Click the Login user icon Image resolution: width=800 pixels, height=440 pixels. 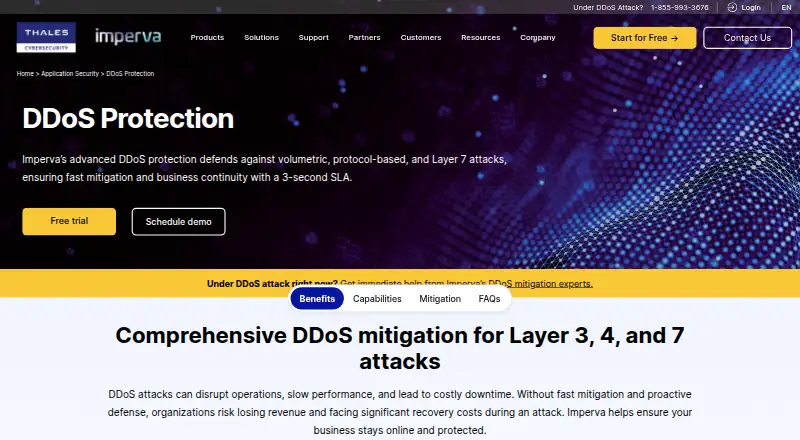pos(732,7)
